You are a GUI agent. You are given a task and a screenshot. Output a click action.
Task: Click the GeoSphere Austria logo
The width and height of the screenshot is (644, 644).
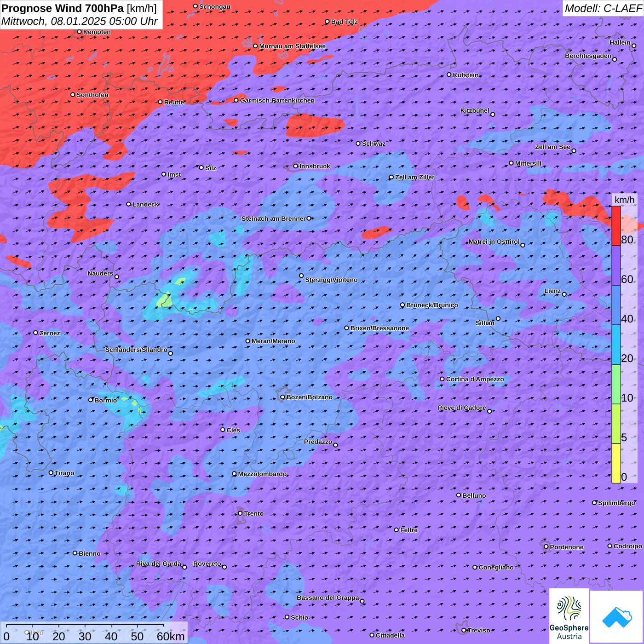[x=569, y=616]
